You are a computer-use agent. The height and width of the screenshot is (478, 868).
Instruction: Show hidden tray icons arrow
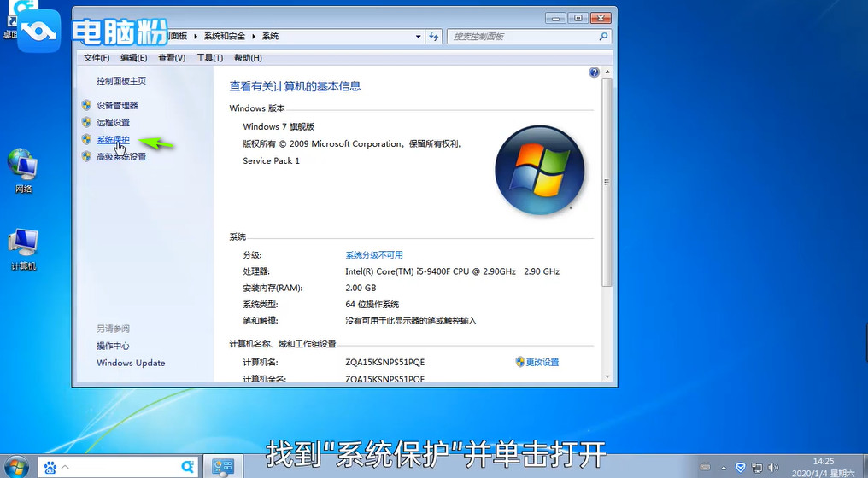pos(724,468)
